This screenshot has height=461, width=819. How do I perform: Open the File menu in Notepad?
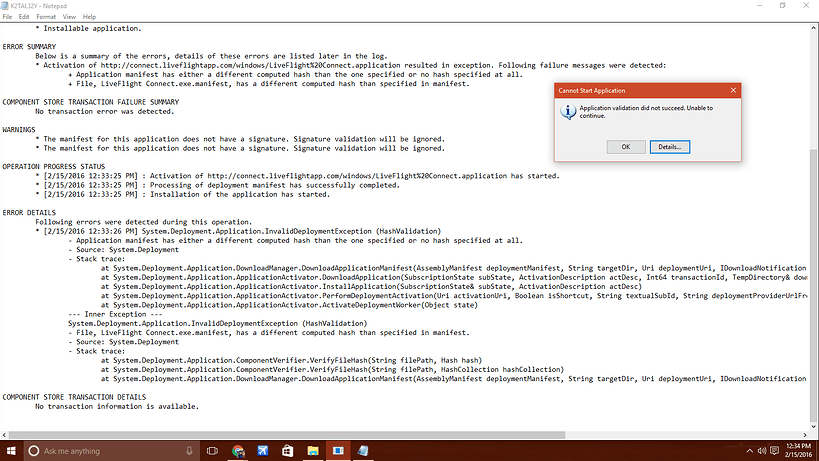[7, 17]
